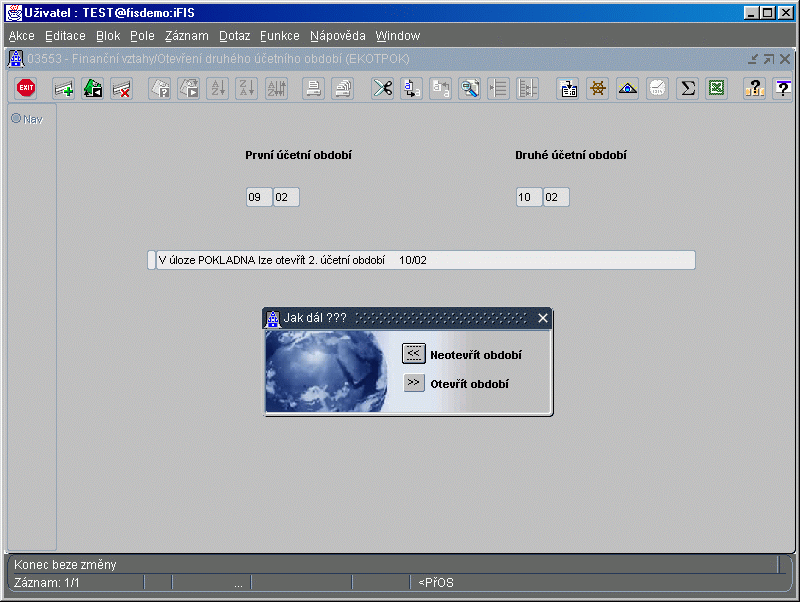Click the scissors cut icon
This screenshot has height=602, width=800.
(x=383, y=89)
